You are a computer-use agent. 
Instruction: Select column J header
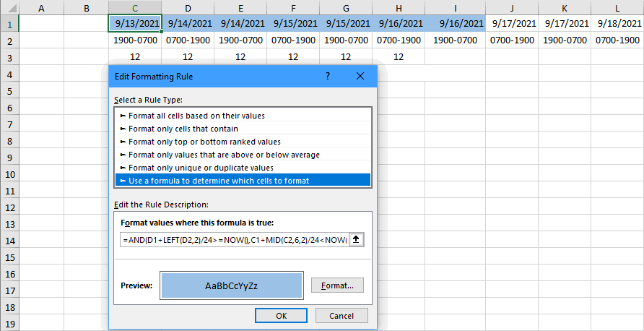point(512,7)
